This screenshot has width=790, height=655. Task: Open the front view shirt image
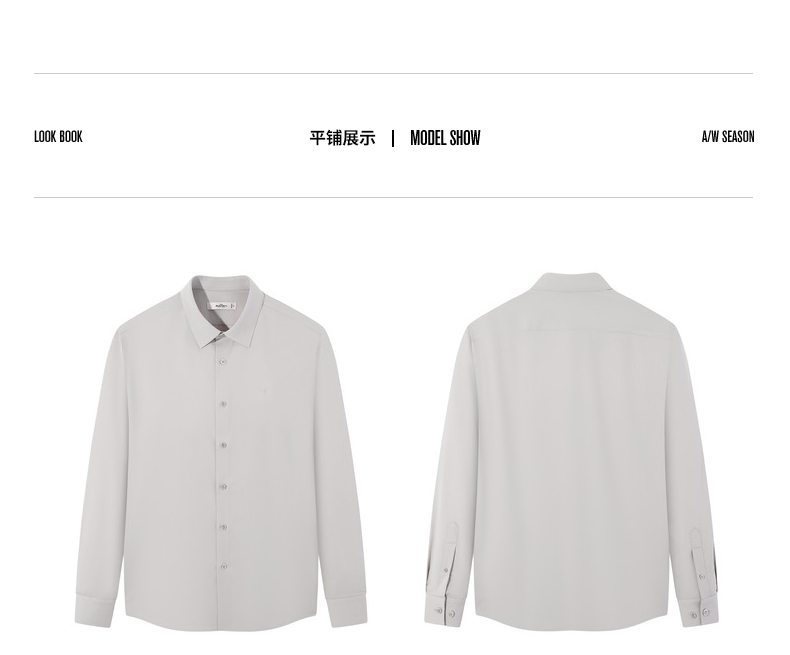point(221,452)
